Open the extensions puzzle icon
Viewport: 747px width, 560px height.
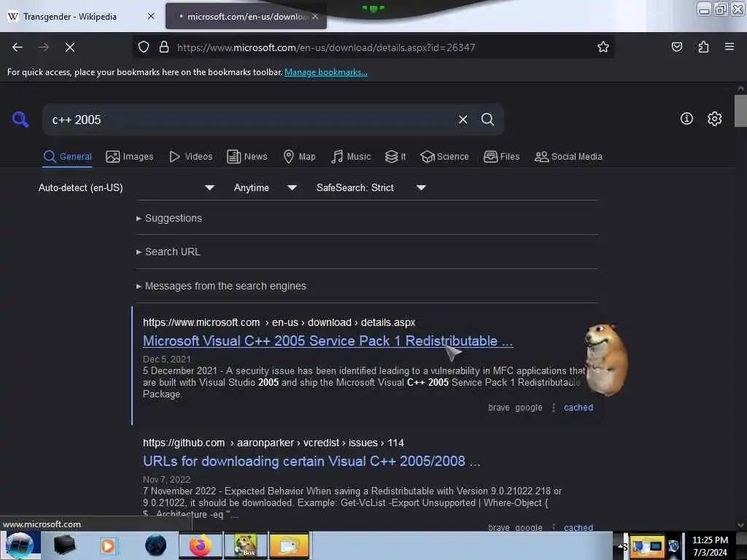point(703,47)
